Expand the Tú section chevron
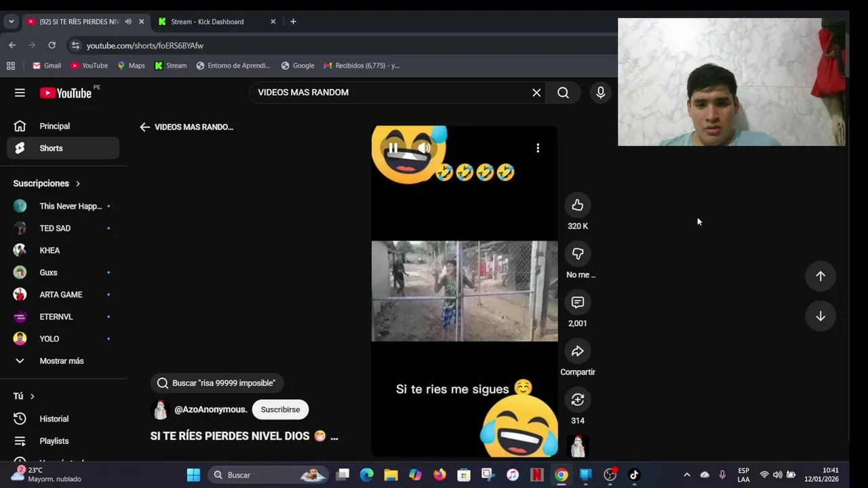The height and width of the screenshot is (488, 868). [32, 396]
